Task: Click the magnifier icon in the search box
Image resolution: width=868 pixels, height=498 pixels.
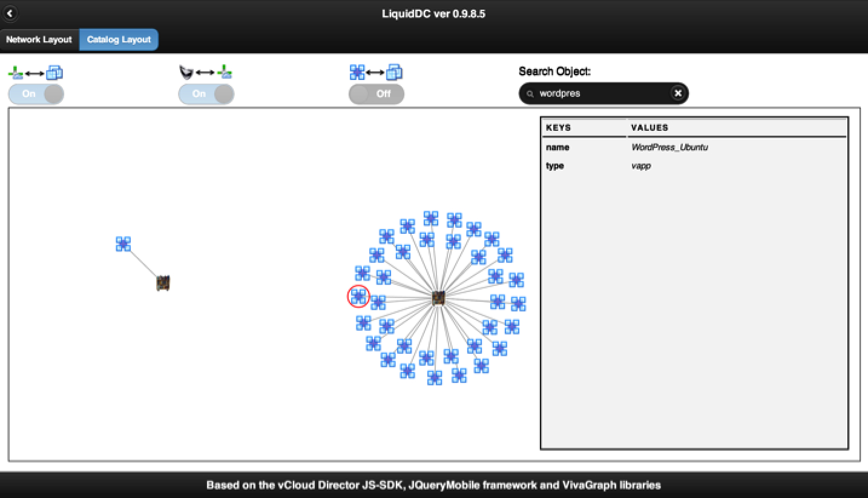Action: click(x=531, y=94)
